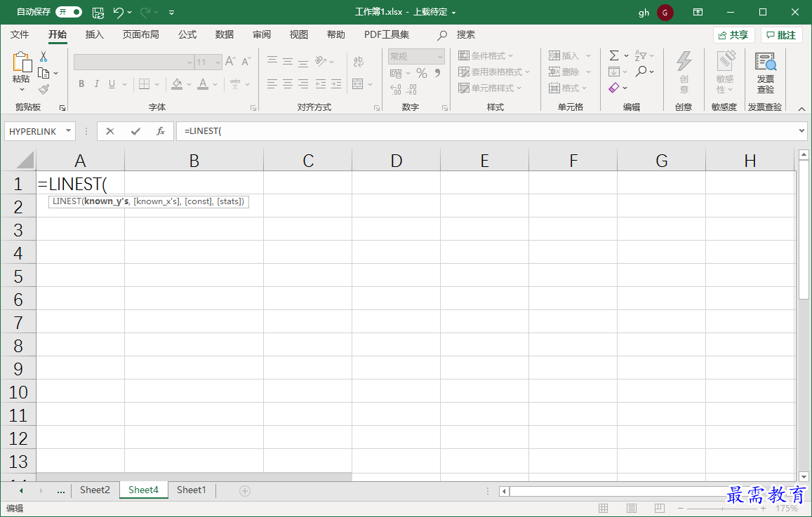Click Merge and Center icon

357,84
